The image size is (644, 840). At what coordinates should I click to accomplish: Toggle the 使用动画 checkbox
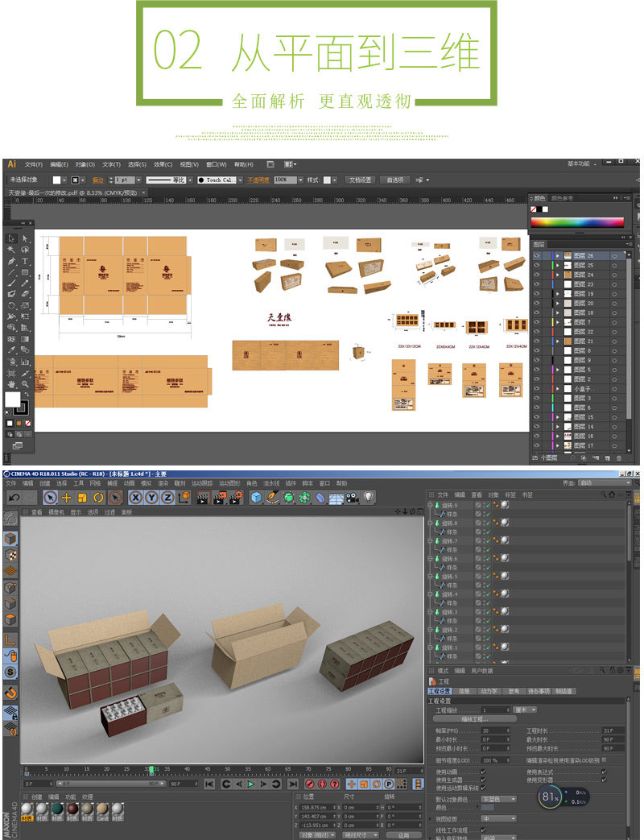[483, 771]
